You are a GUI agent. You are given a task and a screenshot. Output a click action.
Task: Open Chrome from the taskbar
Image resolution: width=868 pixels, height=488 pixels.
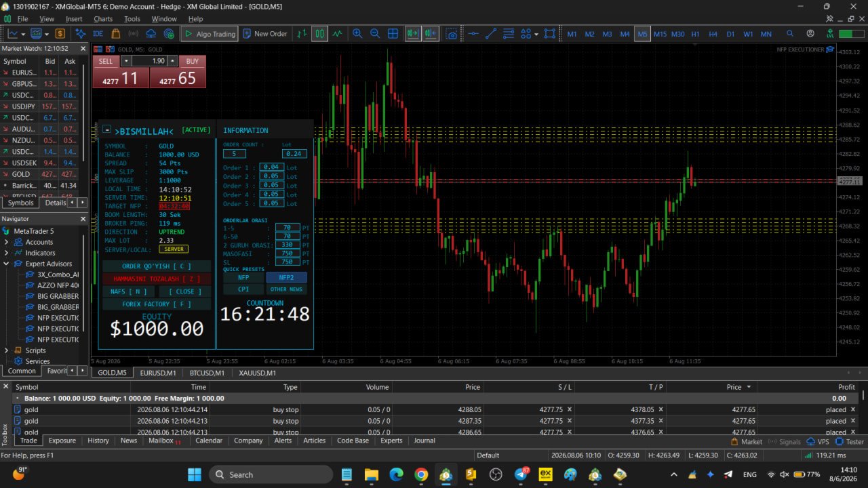coord(421,474)
